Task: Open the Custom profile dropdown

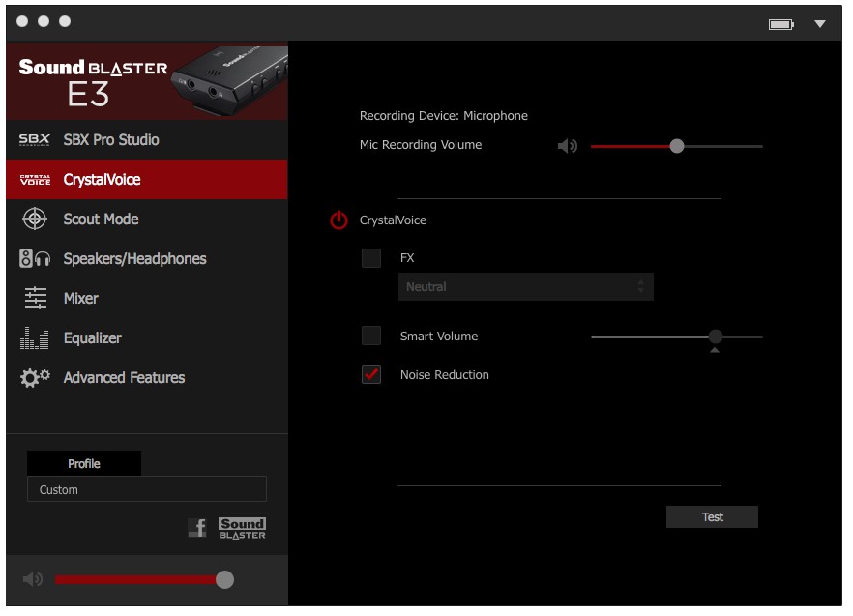Action: (x=146, y=490)
